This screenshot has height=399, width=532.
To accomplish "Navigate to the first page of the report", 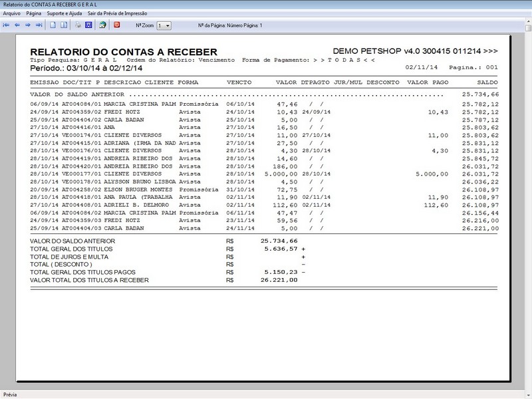I will pyautogui.click(x=7, y=26).
